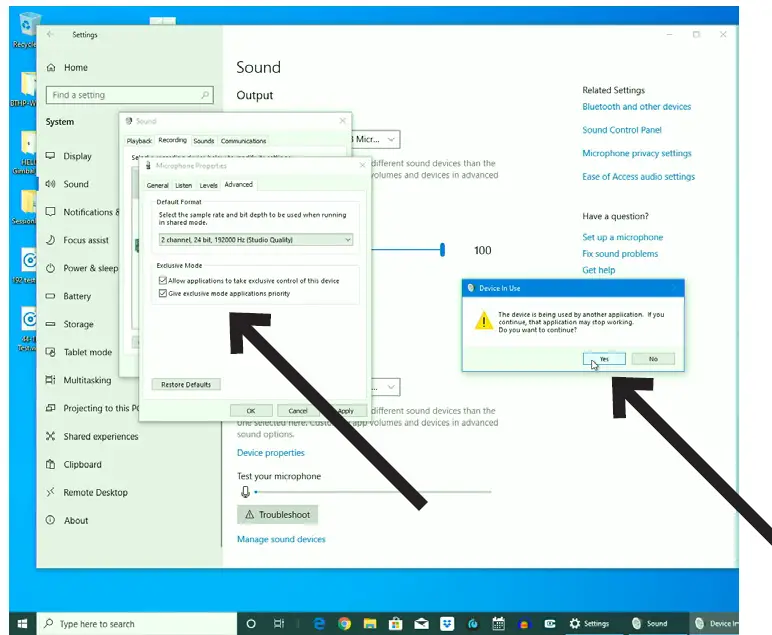Open Dropbox from the taskbar
Screen dimensions: 772x635
coord(447,624)
